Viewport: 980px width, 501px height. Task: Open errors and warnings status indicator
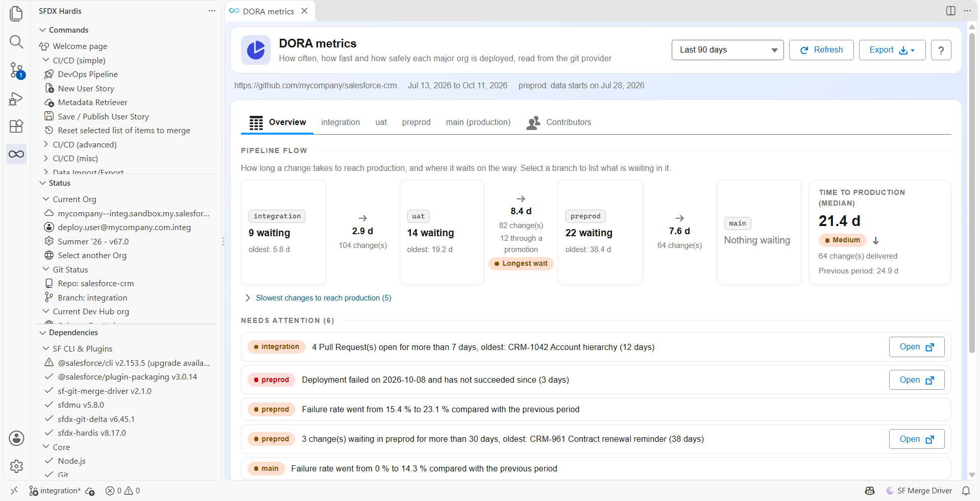[x=122, y=491]
